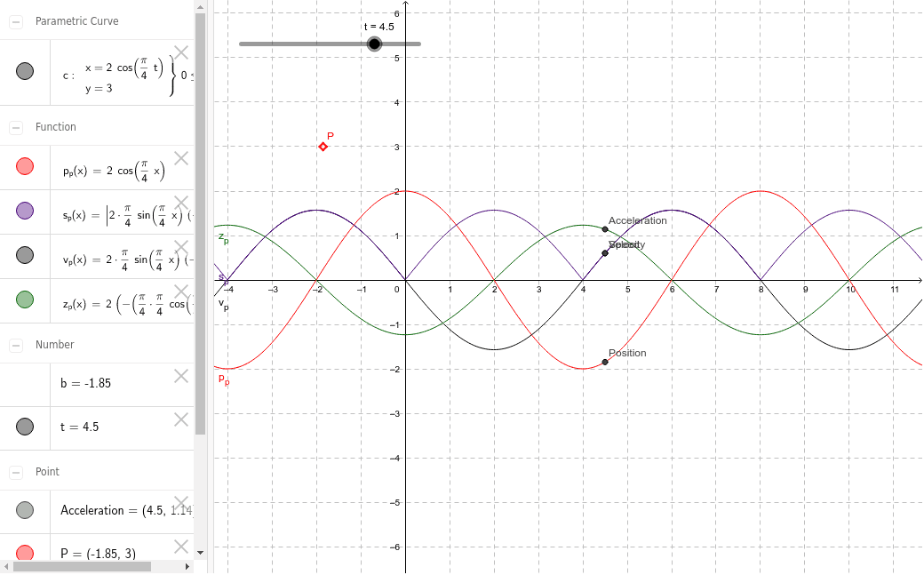The image size is (924, 575).
Task: Edit the b = -1.85 value
Action: tap(86, 383)
